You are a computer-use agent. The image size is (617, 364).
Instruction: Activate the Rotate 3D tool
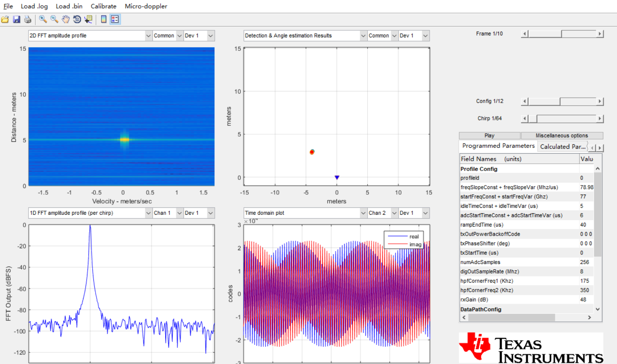(77, 19)
